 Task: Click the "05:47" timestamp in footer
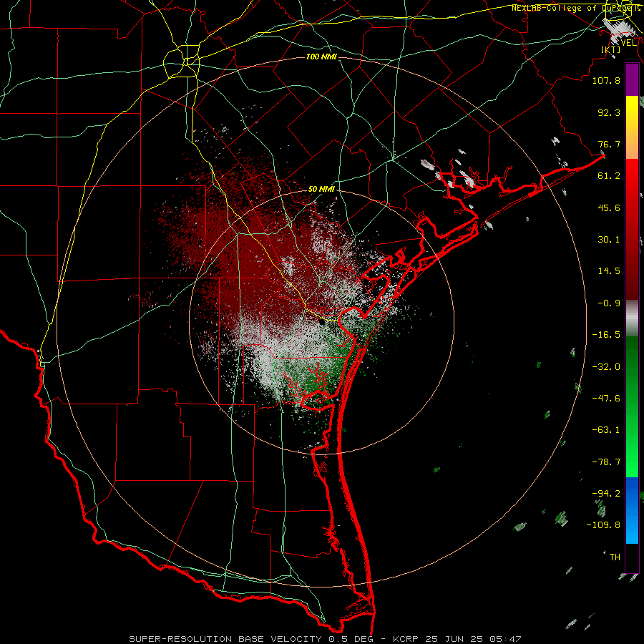tap(505, 639)
